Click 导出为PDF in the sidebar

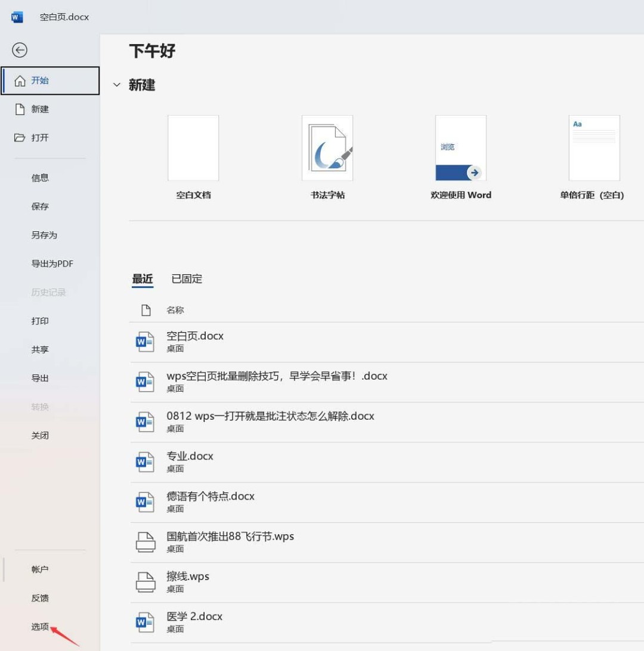coord(52,263)
